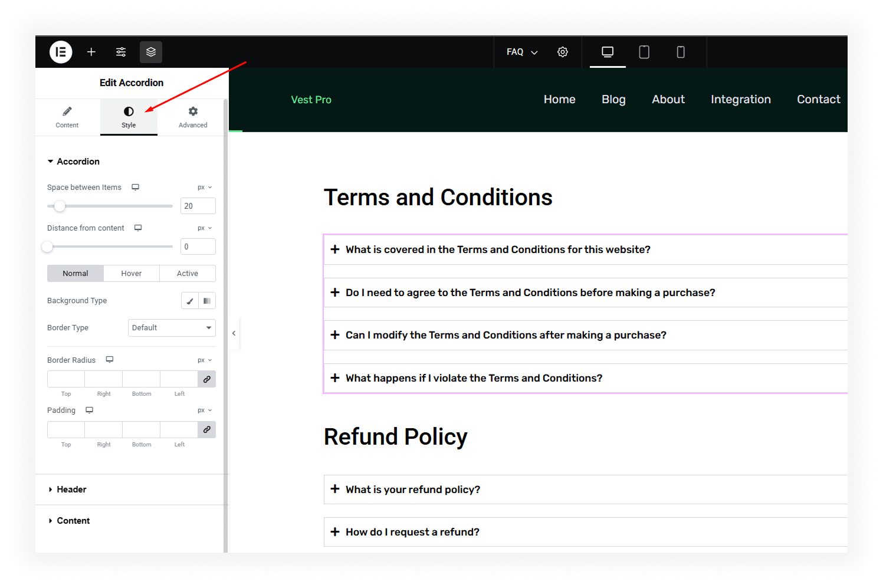
Task: Switch to desktop preview mode
Action: click(608, 52)
